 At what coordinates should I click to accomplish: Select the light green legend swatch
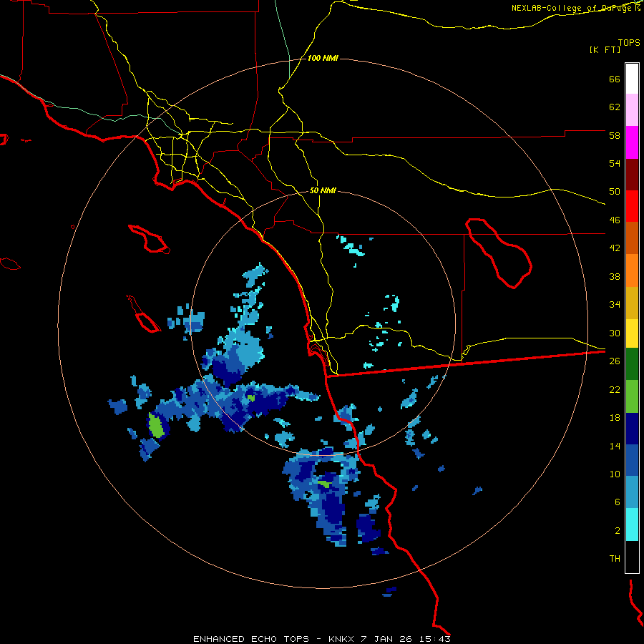632,396
